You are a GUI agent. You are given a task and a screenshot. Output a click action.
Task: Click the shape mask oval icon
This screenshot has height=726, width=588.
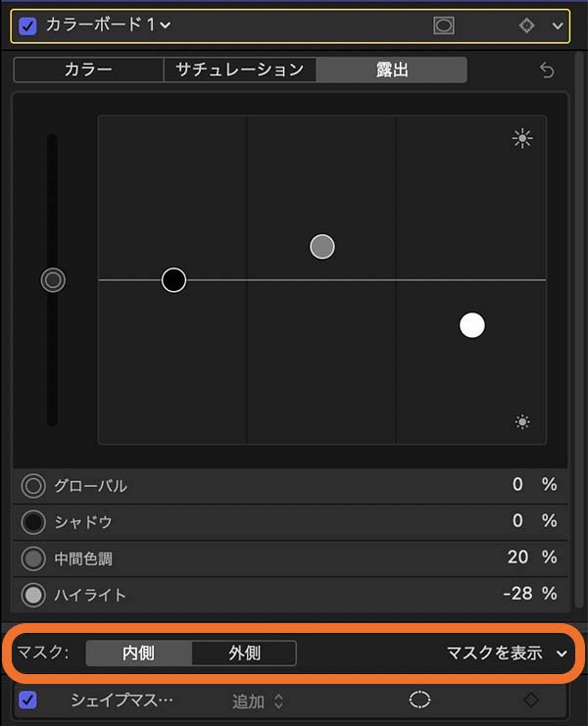tap(419, 700)
